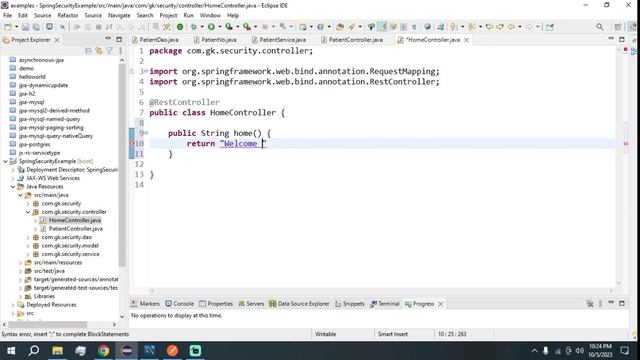Click the Save icon in the toolbar

tap(25, 27)
